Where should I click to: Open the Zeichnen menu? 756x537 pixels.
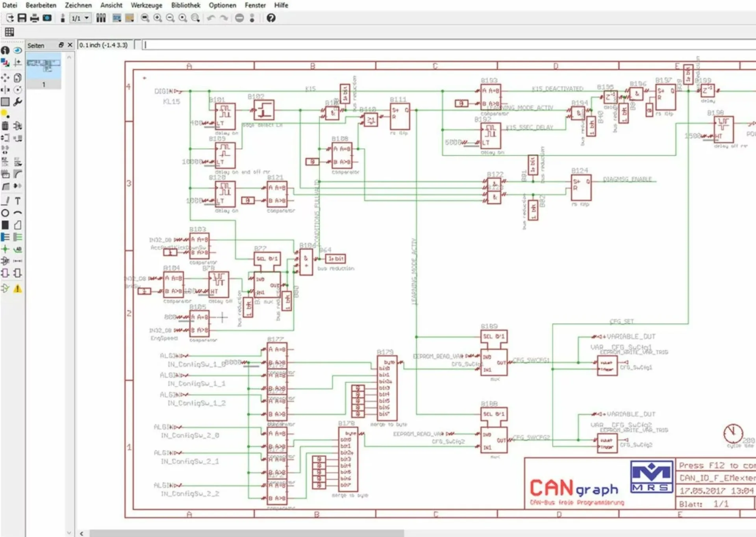coord(78,5)
